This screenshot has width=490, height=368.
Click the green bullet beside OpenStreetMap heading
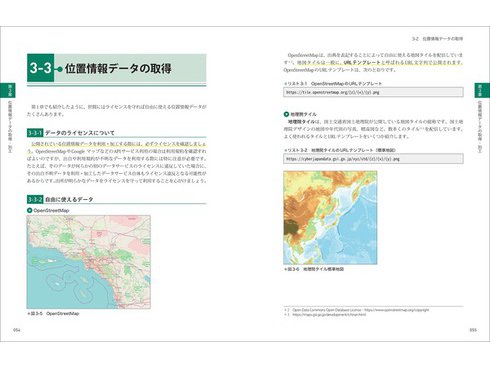click(x=29, y=210)
